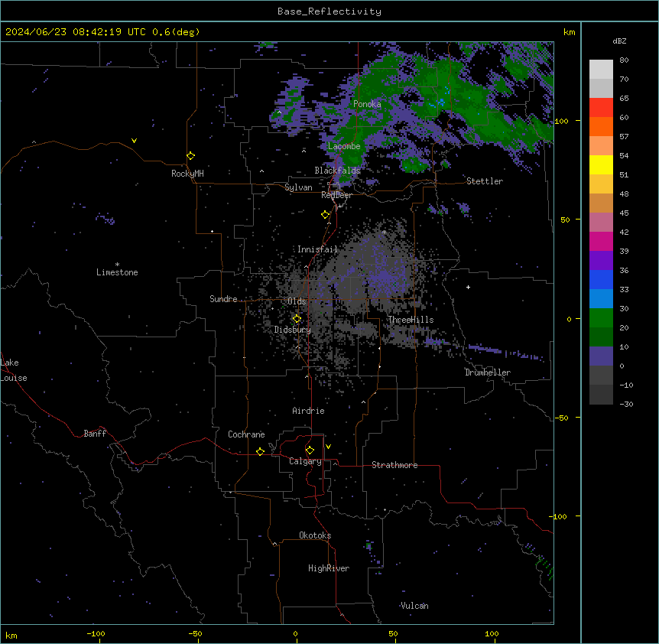The height and width of the screenshot is (644, 659).
Task: Click the yellow diamond marker above Calgary
Action: (310, 450)
